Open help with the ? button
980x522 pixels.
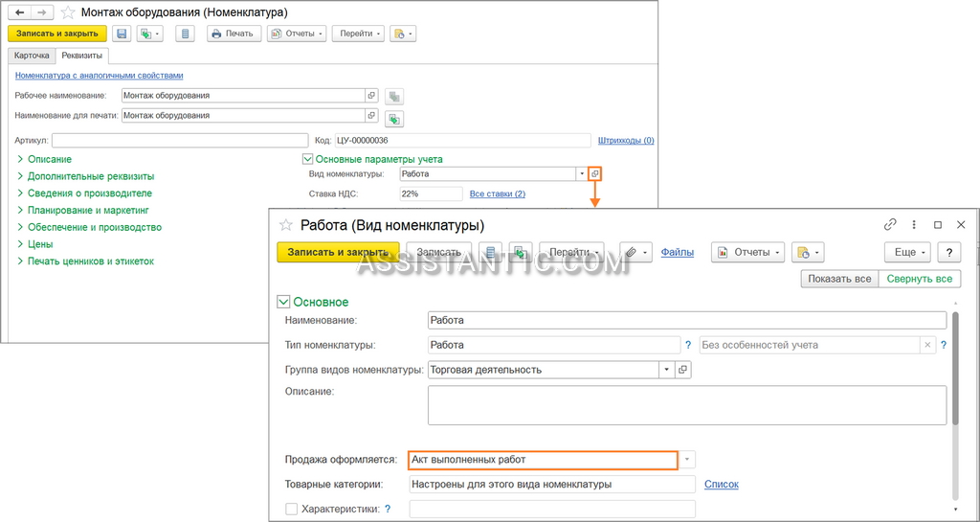click(x=949, y=252)
